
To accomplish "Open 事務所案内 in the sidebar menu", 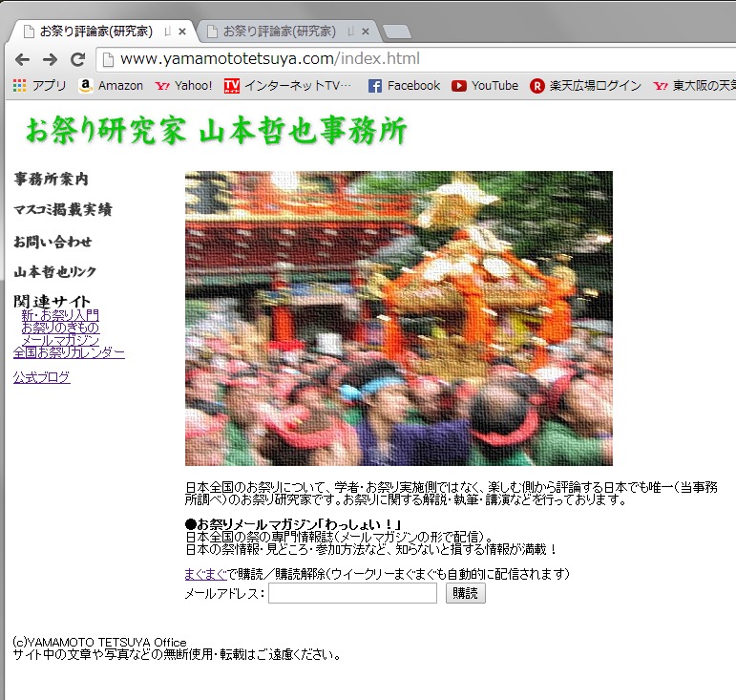I will click(x=52, y=180).
